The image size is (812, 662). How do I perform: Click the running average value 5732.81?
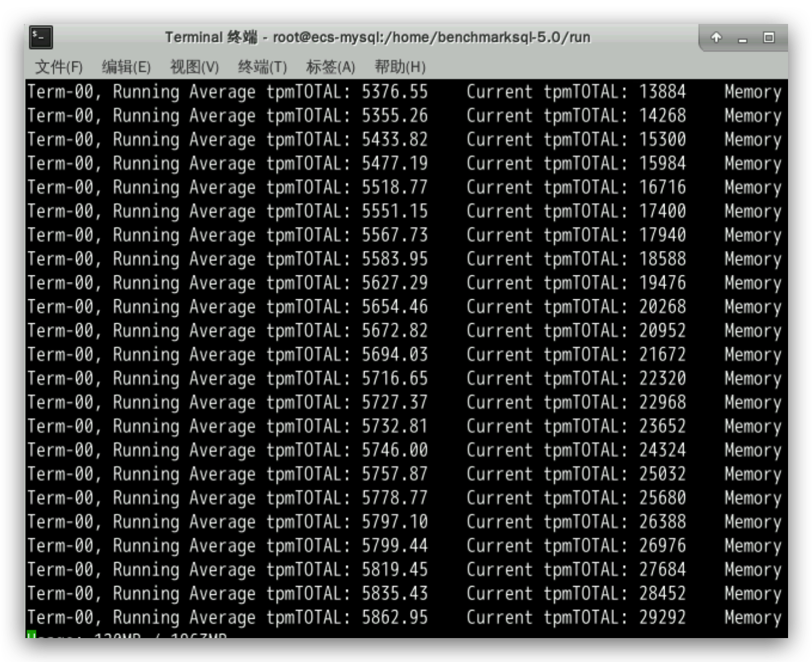pyautogui.click(x=395, y=426)
